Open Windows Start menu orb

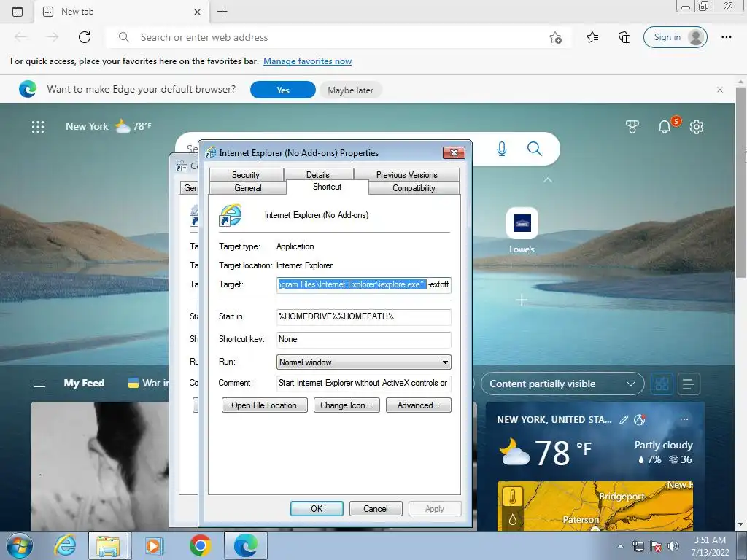click(19, 545)
